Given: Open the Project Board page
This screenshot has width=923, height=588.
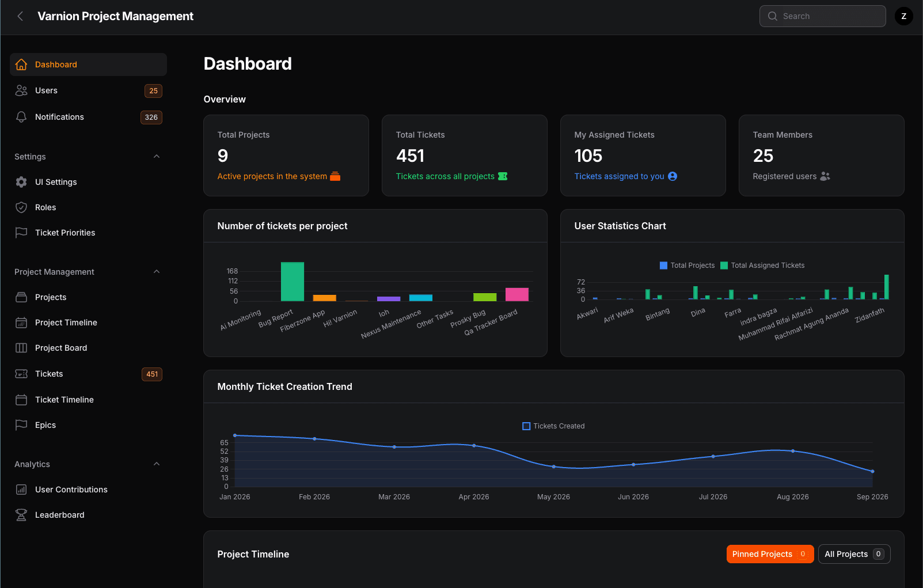Looking at the screenshot, I should coord(88,348).
